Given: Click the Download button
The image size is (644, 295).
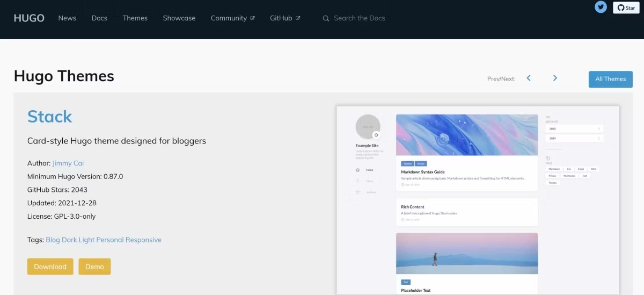Looking at the screenshot, I should 50,267.
